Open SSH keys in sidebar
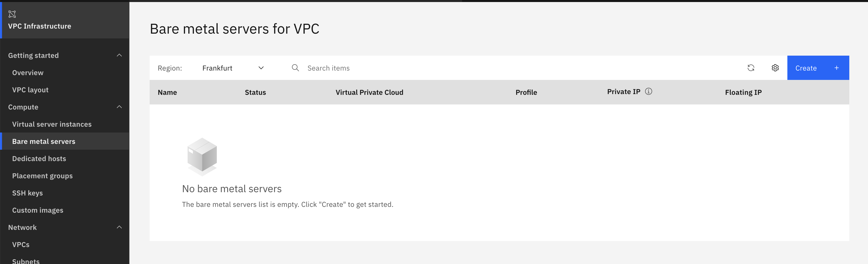Screen dimensions: 868x264 (28, 193)
